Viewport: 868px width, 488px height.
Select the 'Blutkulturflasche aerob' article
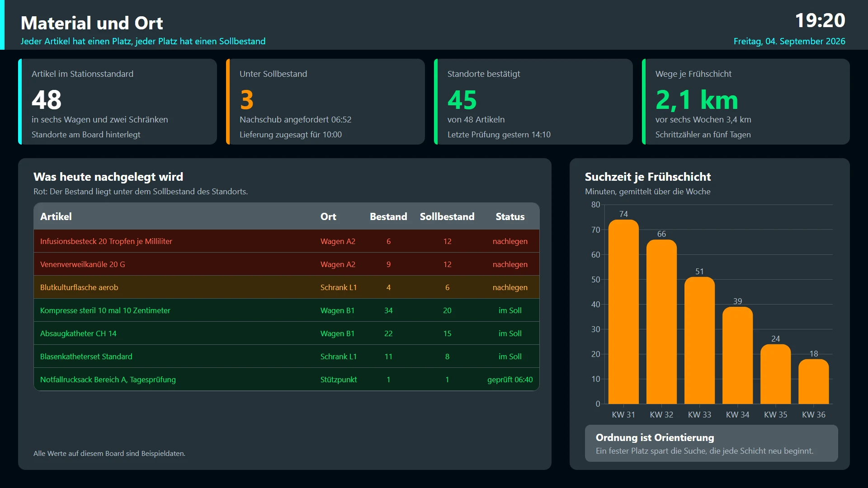(79, 287)
